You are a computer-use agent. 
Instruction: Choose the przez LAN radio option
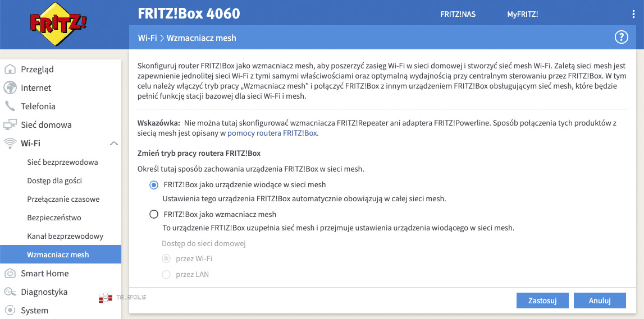166,275
